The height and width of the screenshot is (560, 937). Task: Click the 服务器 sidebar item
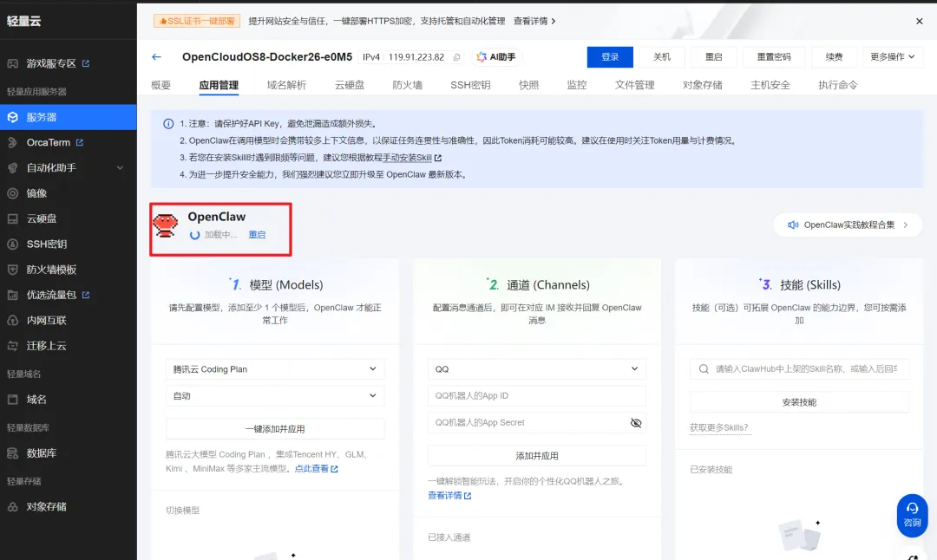coord(69,117)
